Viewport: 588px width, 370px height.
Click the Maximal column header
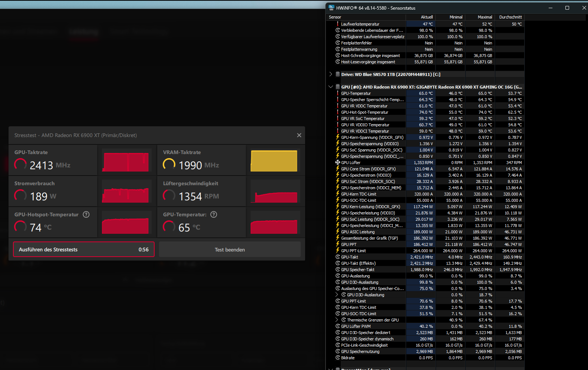(480, 17)
